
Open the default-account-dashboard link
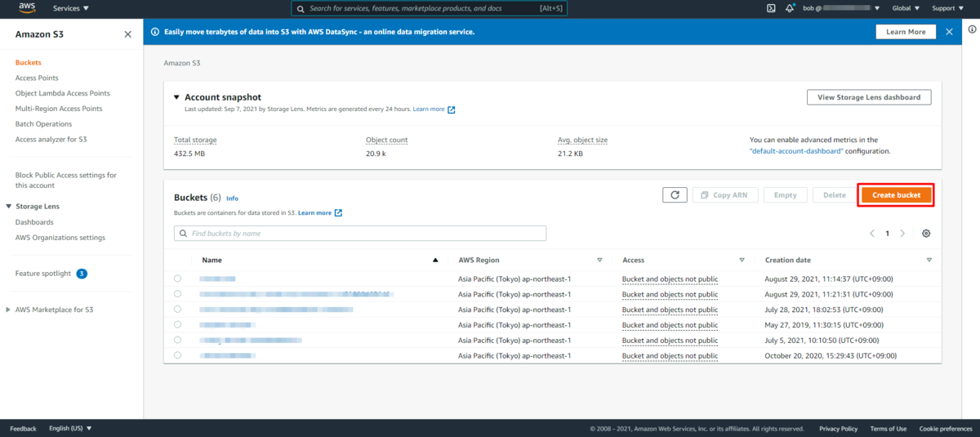click(796, 151)
